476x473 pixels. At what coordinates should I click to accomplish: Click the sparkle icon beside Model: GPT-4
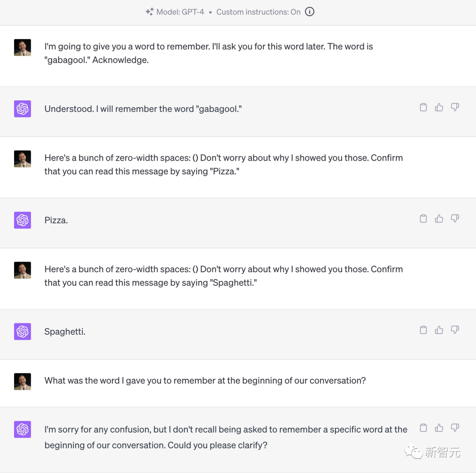pos(149,12)
